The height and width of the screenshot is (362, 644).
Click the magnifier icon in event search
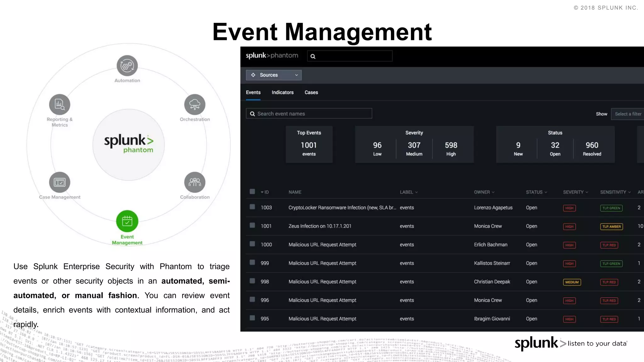tap(252, 114)
